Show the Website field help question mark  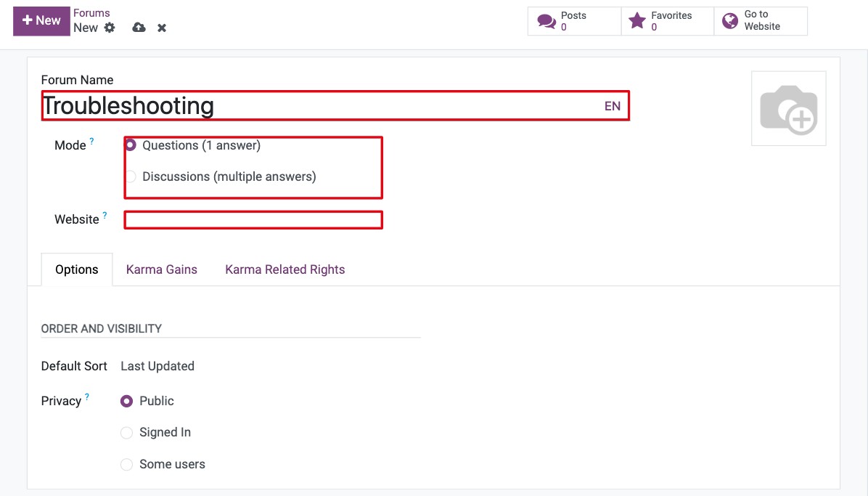pyautogui.click(x=105, y=216)
